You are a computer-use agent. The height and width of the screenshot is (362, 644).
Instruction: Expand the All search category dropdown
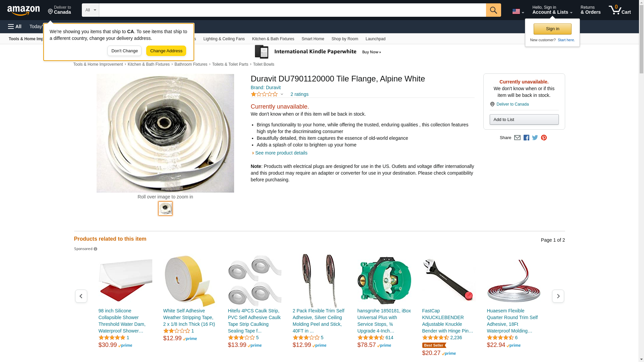click(x=91, y=10)
